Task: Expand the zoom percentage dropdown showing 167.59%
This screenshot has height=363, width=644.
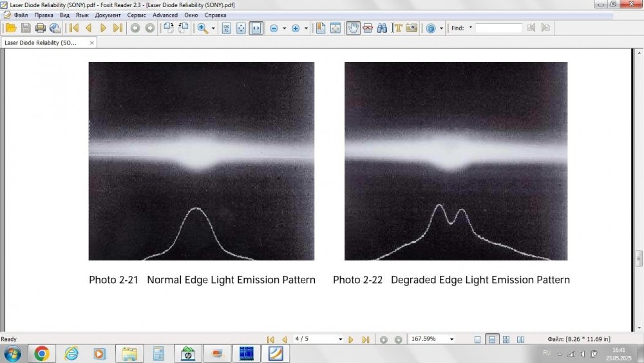Action: tap(451, 339)
